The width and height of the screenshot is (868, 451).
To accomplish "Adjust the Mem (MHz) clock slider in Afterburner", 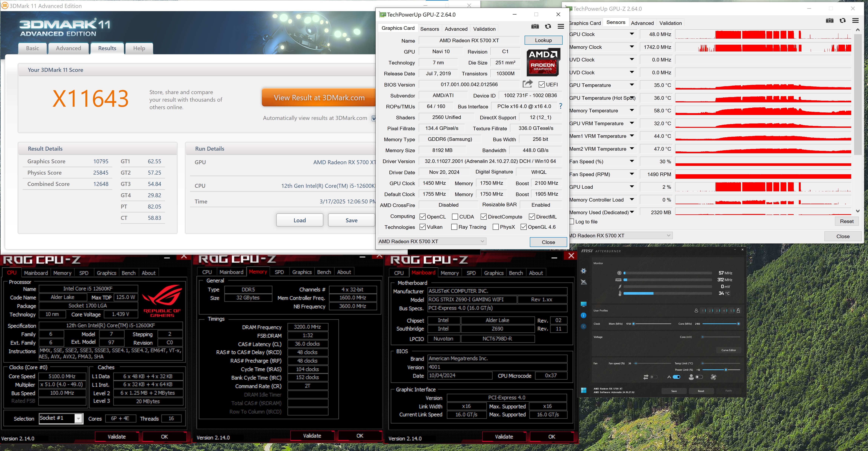I will [652, 324].
